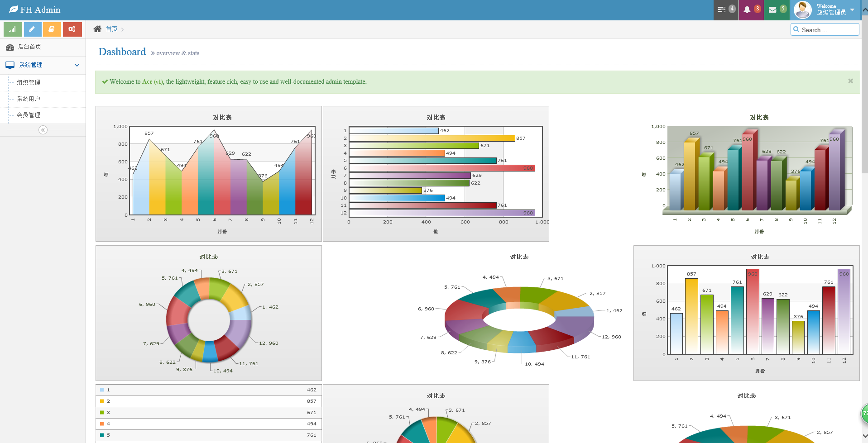
Task: Open the tasks list icon with badge 4
Action: [x=726, y=10]
